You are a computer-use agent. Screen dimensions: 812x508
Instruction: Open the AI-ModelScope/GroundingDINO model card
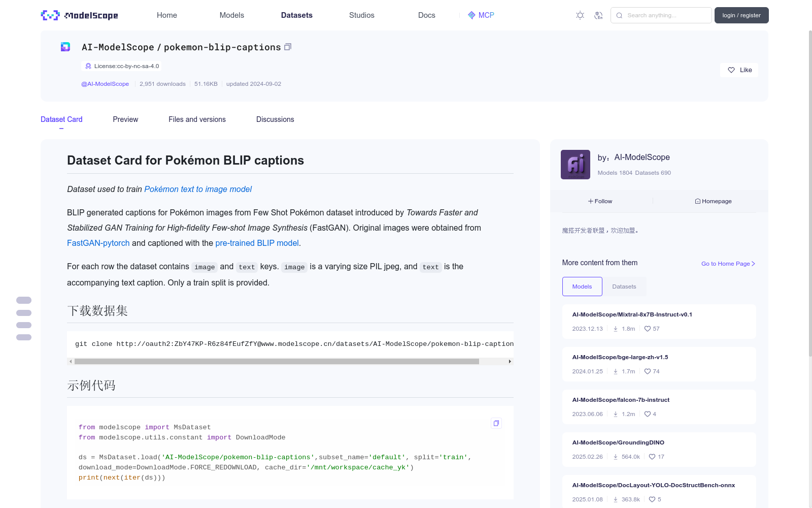point(659,450)
